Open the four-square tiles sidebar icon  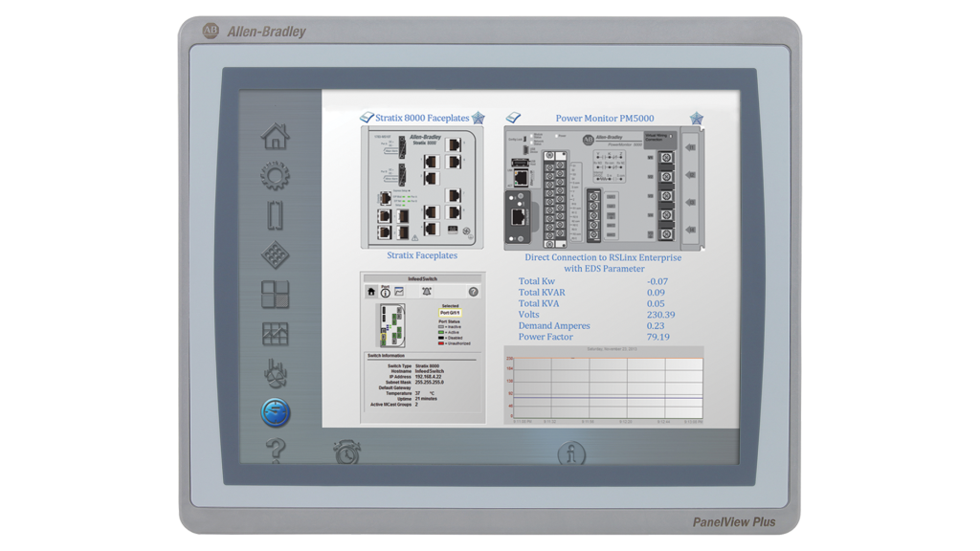click(x=275, y=295)
